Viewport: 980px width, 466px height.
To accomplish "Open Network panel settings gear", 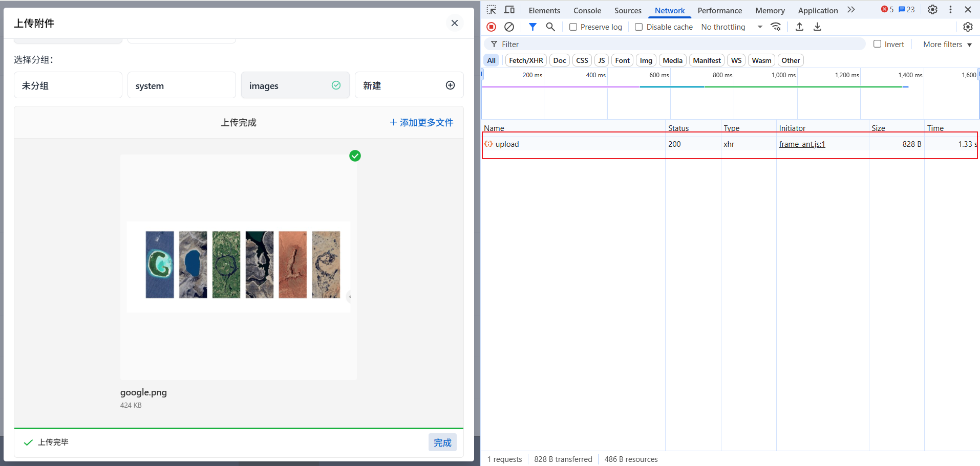I will tap(968, 27).
